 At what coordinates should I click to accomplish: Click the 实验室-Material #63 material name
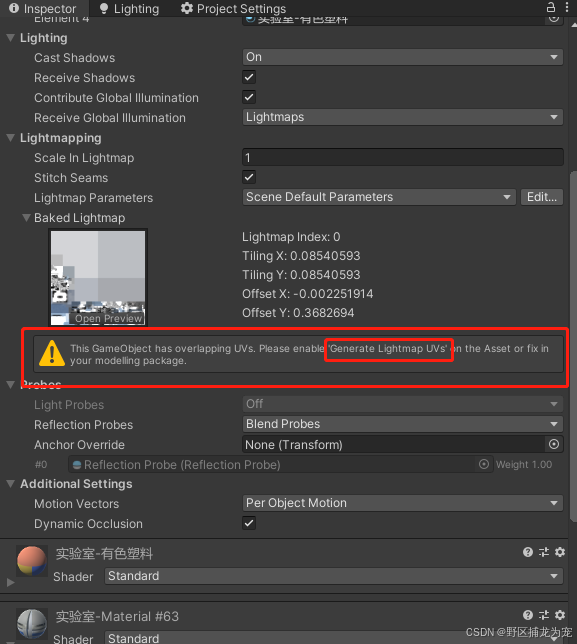[x=117, y=616]
